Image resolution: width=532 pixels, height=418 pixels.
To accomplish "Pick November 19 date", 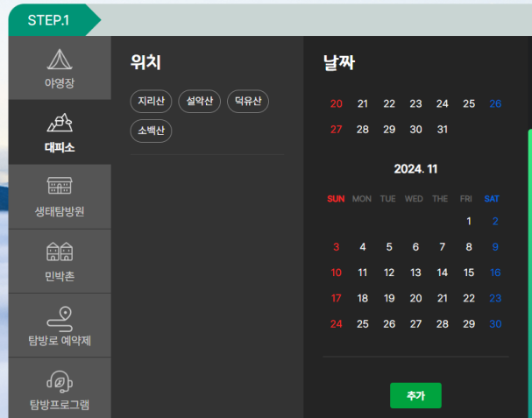I will click(389, 298).
